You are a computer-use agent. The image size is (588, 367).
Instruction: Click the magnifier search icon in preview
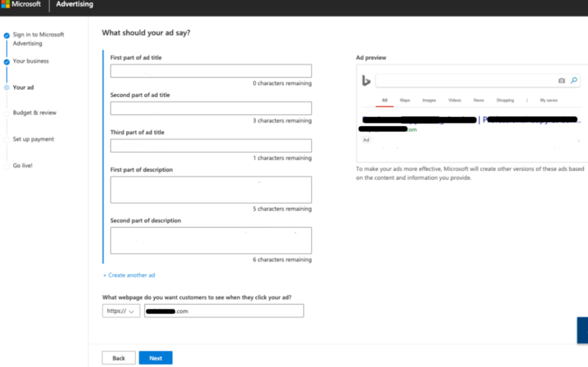[574, 81]
